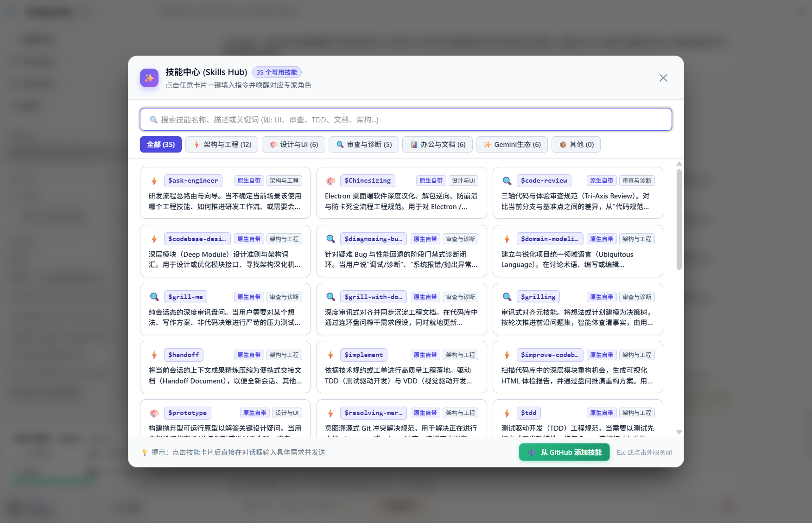Click the skills list scrollbar thumb
Image resolution: width=812 pixels, height=523 pixels.
click(679, 219)
